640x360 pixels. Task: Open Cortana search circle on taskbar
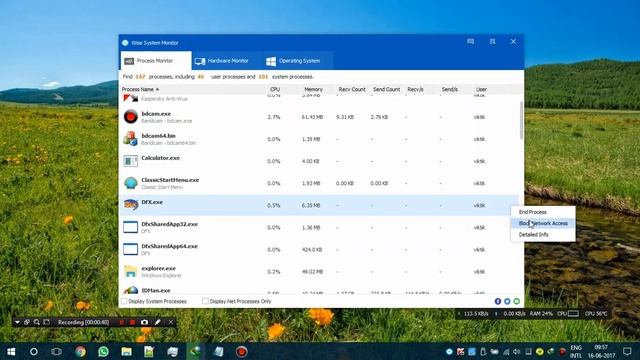pyautogui.click(x=34, y=351)
